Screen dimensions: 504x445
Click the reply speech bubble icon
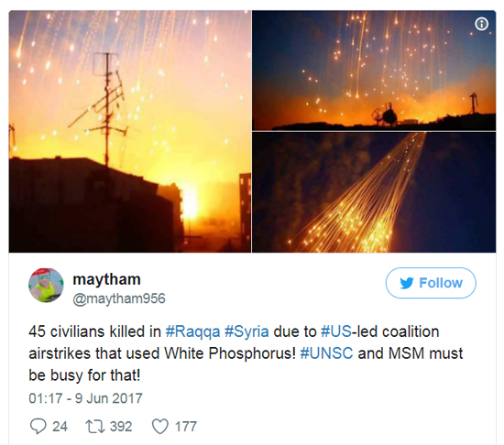pos(38,427)
